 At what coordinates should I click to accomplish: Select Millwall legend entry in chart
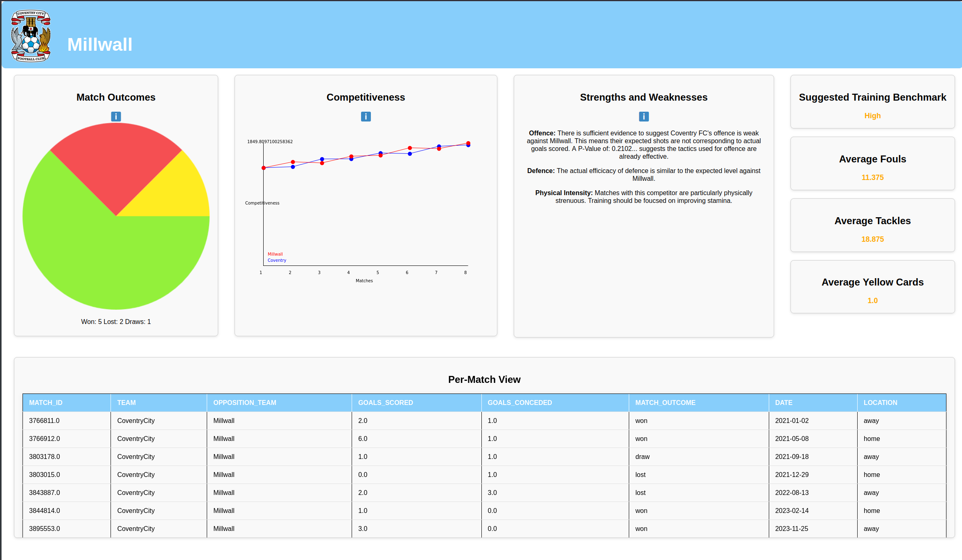pos(275,254)
